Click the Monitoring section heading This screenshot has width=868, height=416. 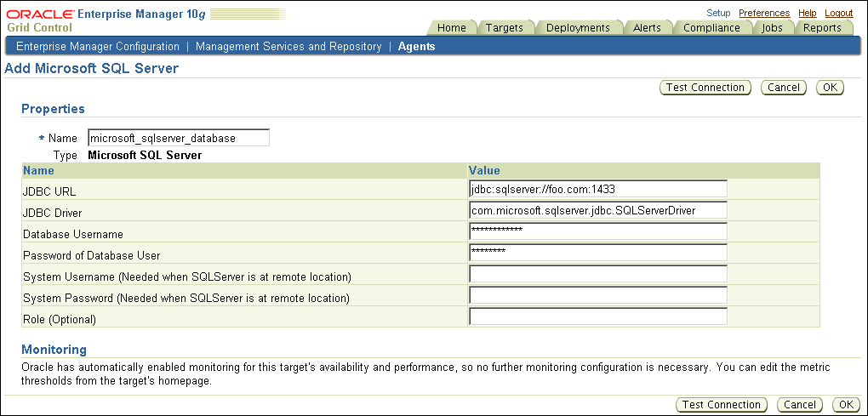(54, 350)
